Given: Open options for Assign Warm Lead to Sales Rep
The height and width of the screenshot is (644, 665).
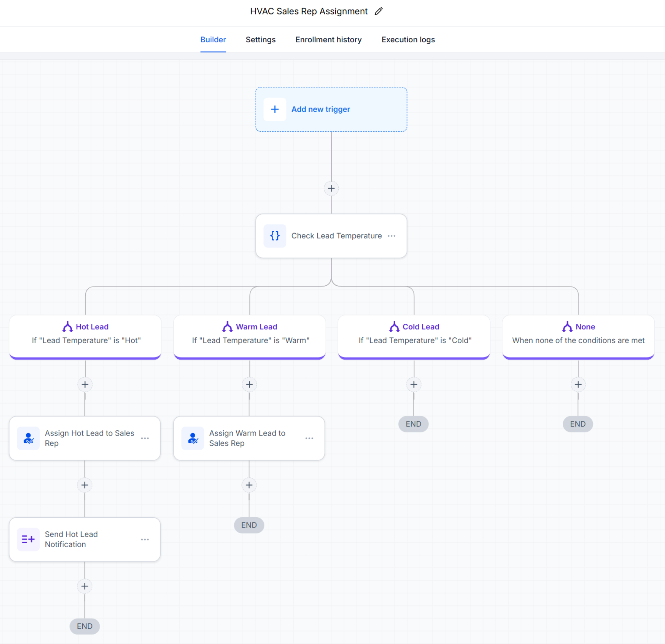Looking at the screenshot, I should pyautogui.click(x=309, y=438).
